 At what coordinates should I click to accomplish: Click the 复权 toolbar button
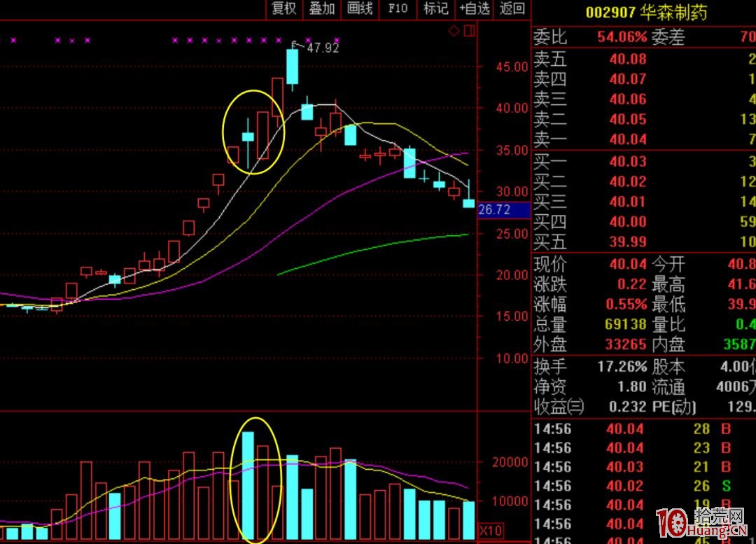284,8
